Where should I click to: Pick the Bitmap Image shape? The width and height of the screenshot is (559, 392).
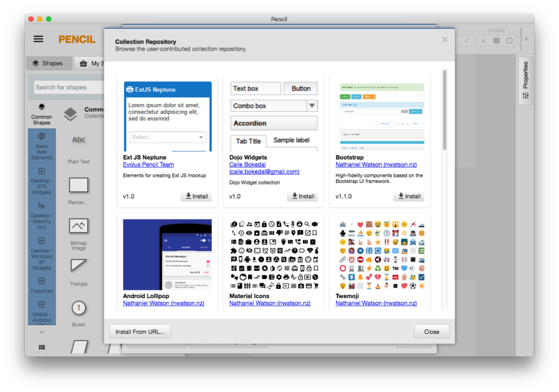[x=79, y=233]
